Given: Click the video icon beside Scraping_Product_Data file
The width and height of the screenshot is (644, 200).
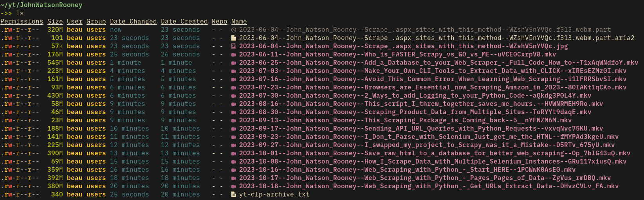Looking at the screenshot, I should coord(234,112).
